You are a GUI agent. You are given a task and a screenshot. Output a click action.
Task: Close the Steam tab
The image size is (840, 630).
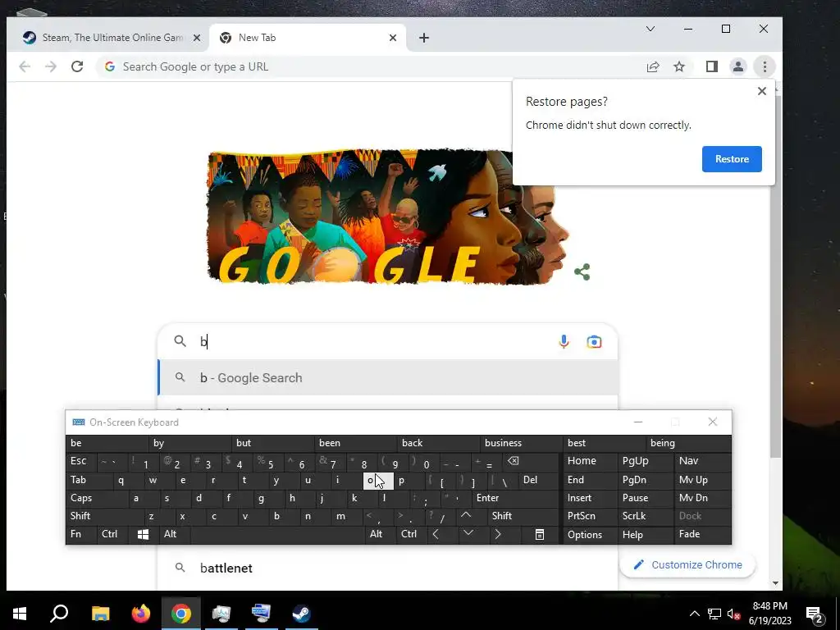197,38
